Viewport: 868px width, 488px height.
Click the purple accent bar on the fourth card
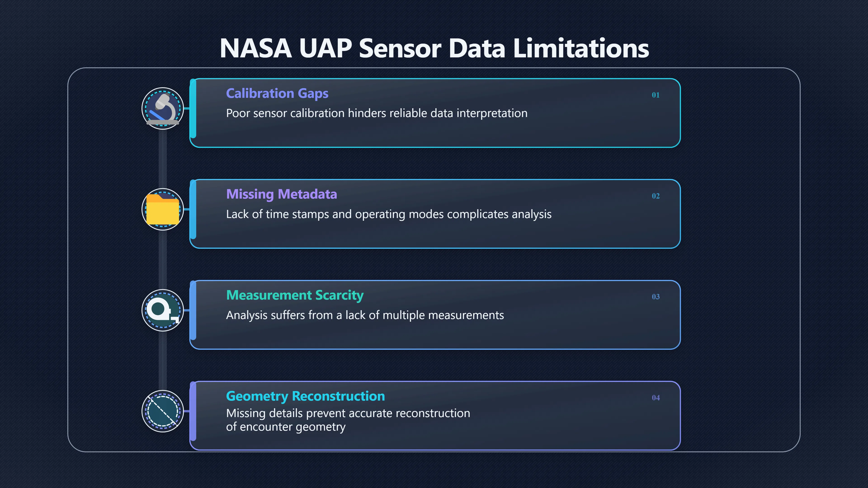point(193,411)
